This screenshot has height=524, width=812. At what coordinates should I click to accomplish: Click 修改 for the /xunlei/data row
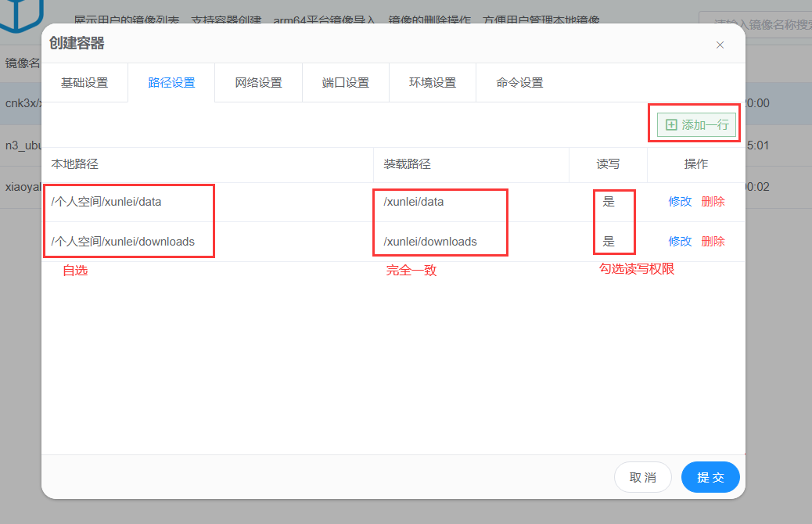pyautogui.click(x=680, y=202)
